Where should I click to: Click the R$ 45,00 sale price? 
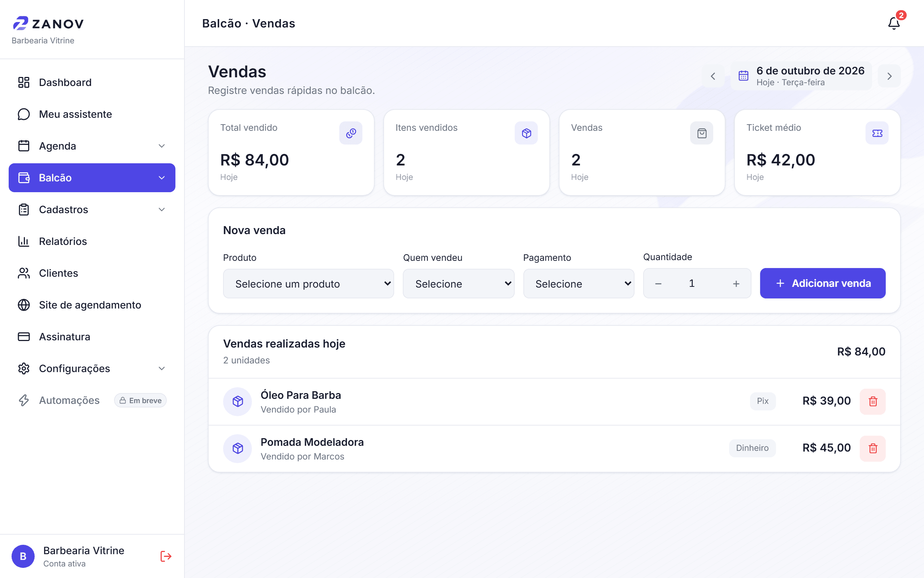[826, 448]
